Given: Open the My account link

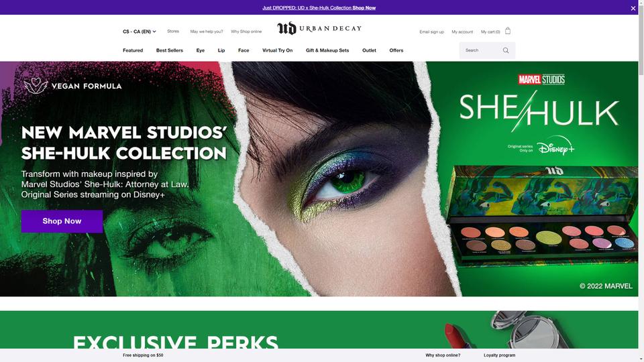Looking at the screenshot, I should 462,32.
